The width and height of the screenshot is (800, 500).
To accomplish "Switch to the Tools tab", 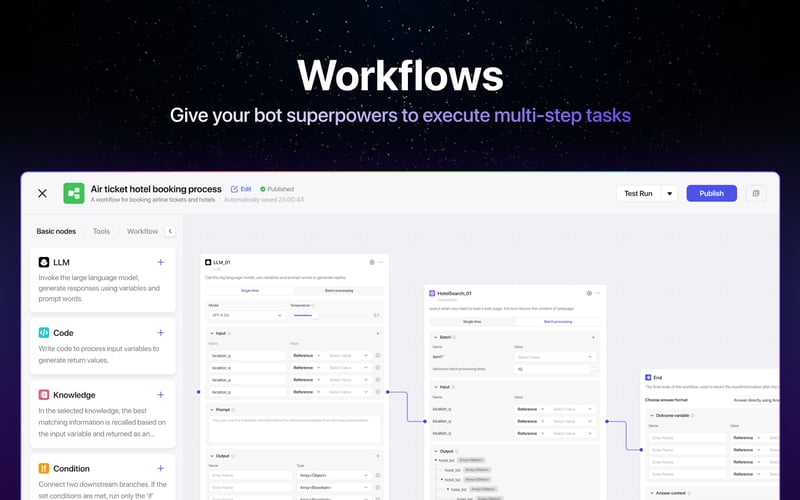I will coord(101,231).
